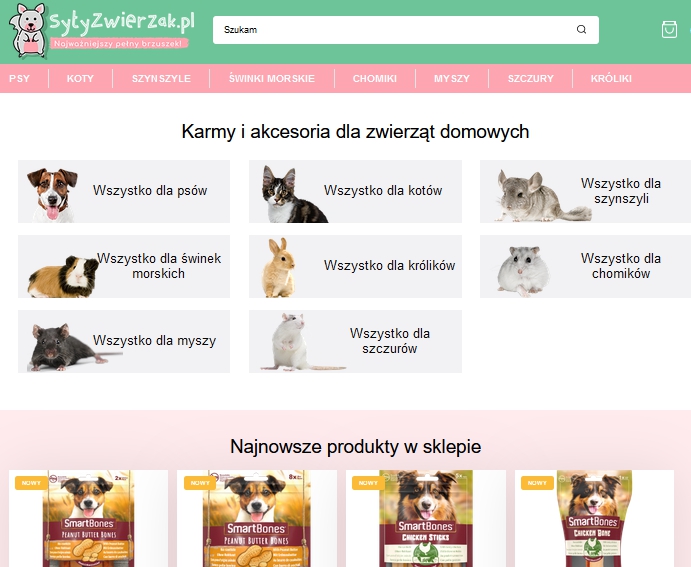The image size is (691, 567).
Task: Click the chinchilla category image
Action: (x=531, y=196)
